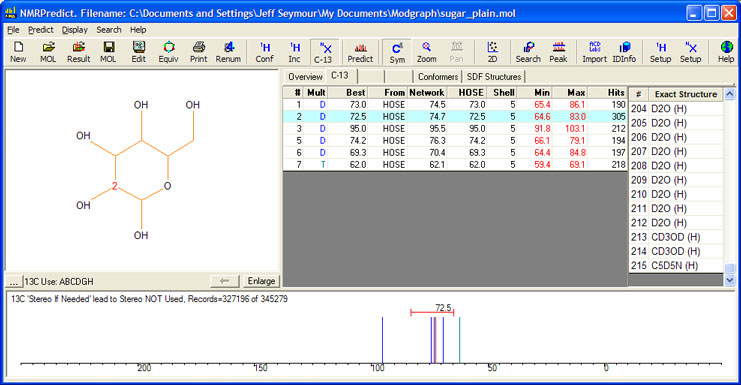
Task: Click the spectrum peak line near 100 ppm
Action: (x=382, y=340)
